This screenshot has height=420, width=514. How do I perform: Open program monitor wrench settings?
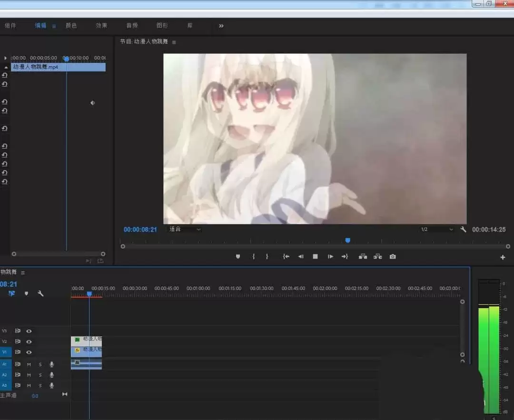(463, 230)
